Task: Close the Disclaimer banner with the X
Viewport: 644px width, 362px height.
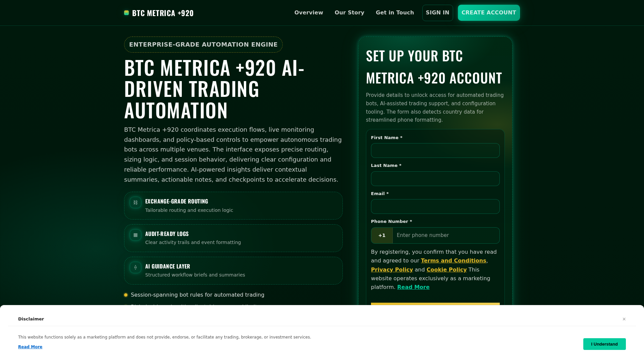Action: click(x=624, y=319)
